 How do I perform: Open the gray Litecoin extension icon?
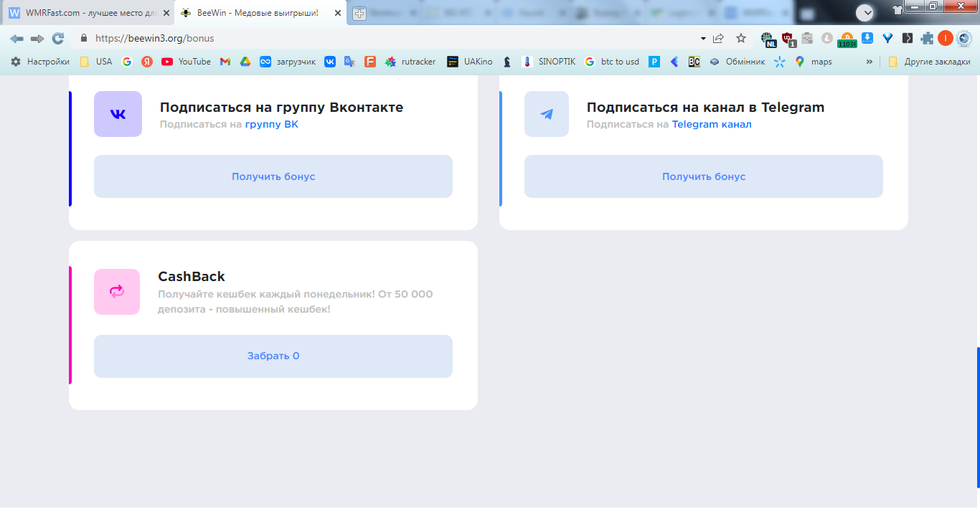pyautogui.click(x=827, y=39)
